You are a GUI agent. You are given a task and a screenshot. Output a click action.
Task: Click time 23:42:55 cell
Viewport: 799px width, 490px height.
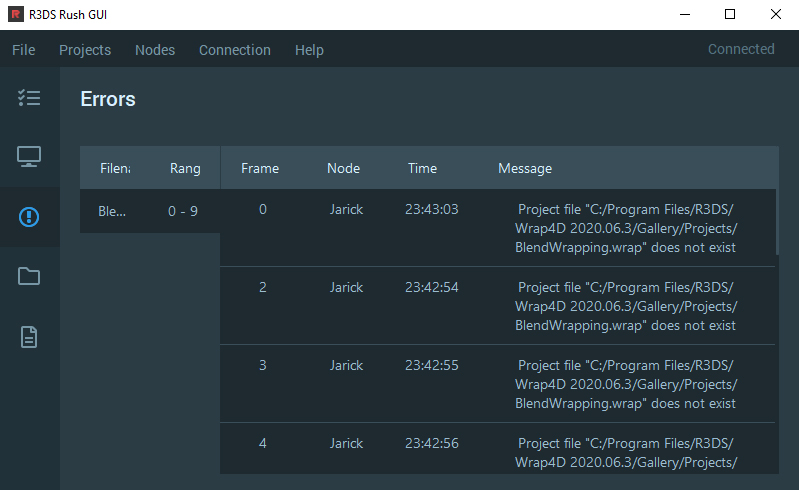point(432,365)
